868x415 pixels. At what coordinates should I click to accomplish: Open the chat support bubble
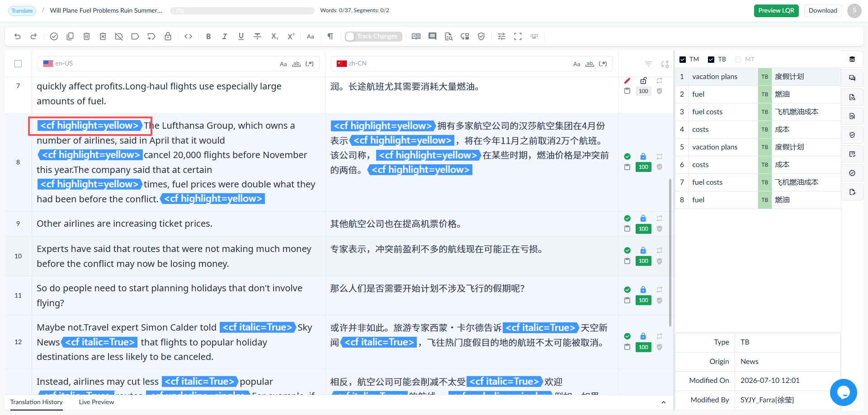tap(844, 392)
